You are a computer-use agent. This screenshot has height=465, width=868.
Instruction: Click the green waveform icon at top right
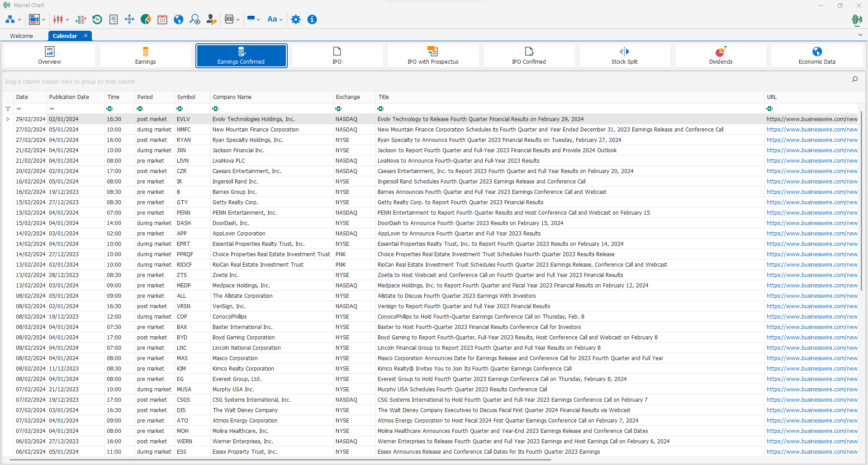click(856, 19)
